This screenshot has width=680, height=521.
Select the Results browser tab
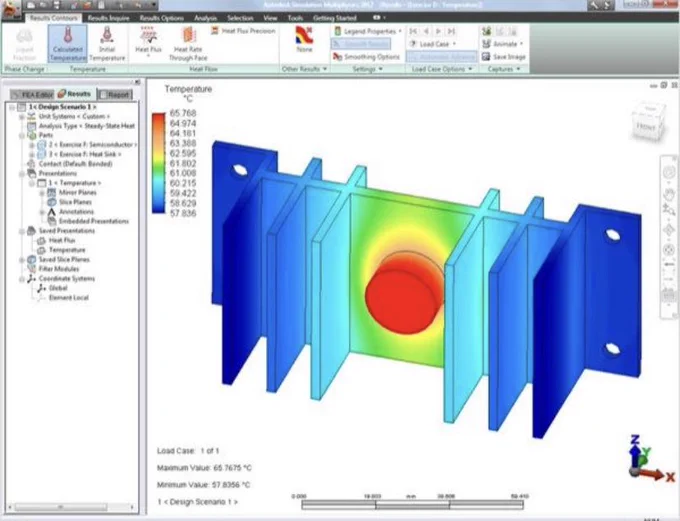75,94
